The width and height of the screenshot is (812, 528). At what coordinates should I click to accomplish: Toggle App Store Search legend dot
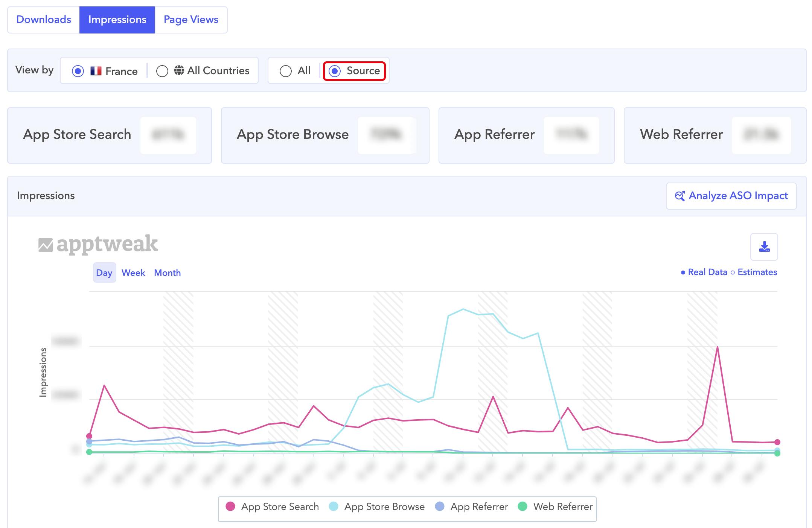(x=230, y=507)
